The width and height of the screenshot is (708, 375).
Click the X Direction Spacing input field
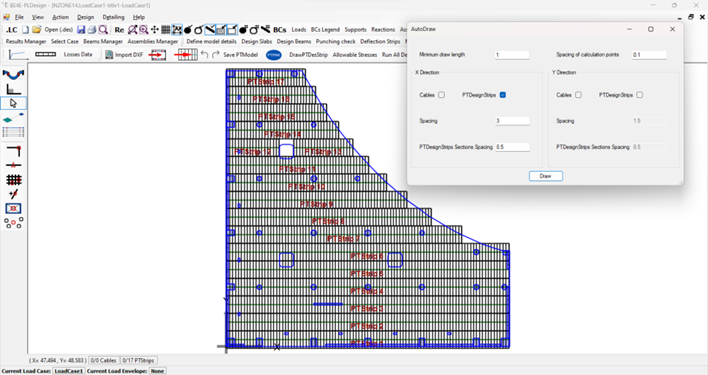point(512,121)
